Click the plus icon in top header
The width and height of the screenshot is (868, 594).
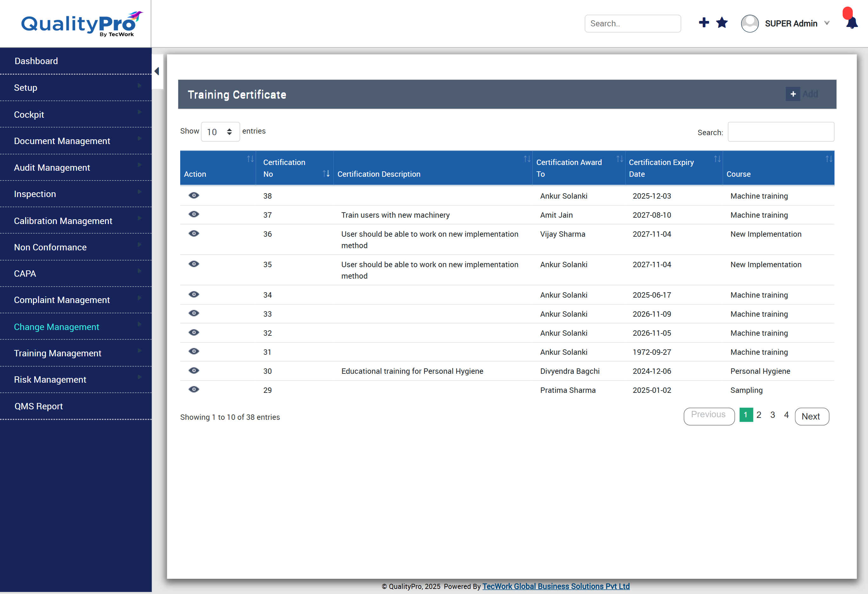[704, 23]
